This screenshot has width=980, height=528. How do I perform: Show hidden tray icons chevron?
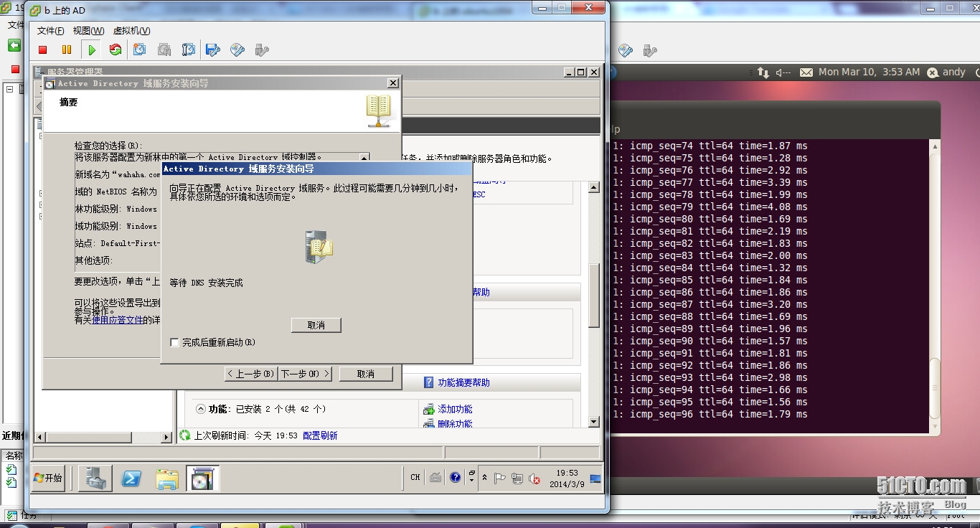(485, 478)
